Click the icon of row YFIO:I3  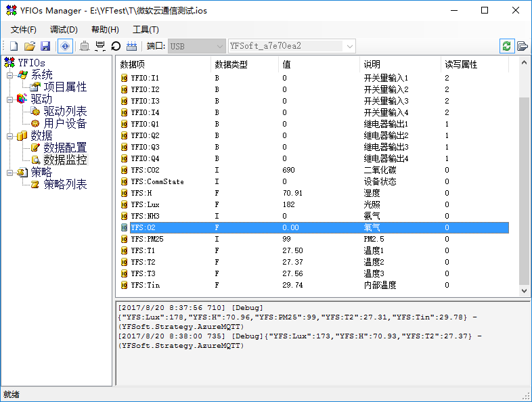tap(124, 101)
